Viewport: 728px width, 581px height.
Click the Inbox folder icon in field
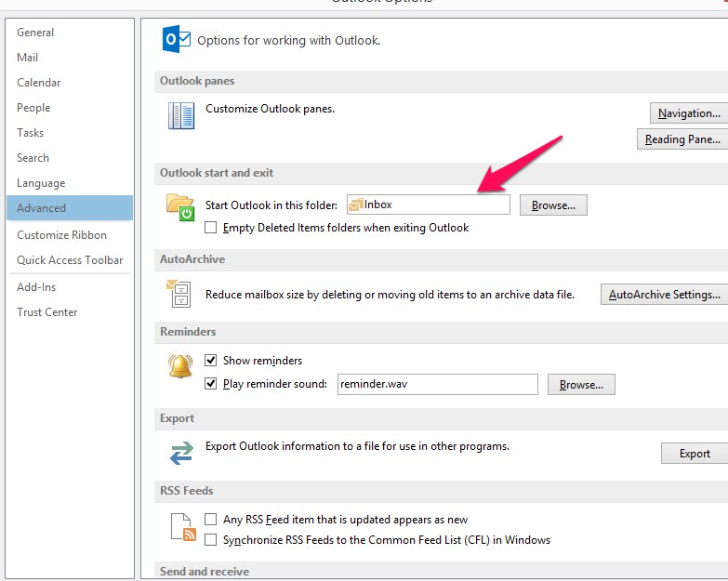(356, 205)
